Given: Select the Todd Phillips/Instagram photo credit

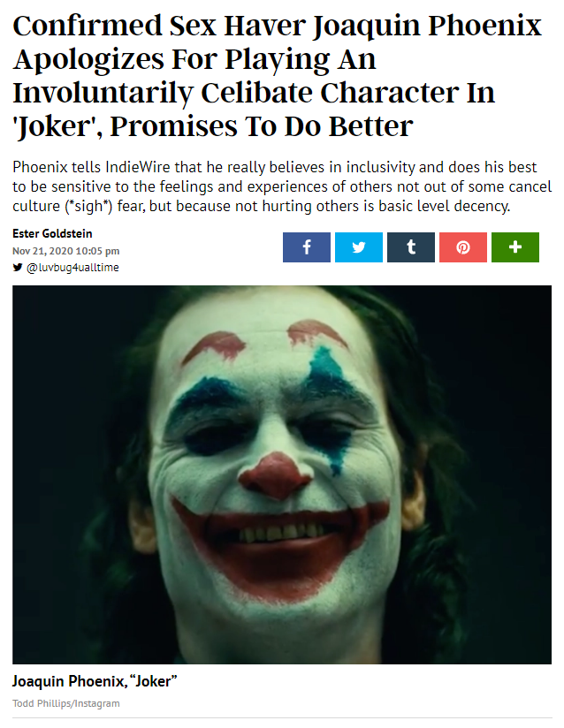Looking at the screenshot, I should coord(66,703).
